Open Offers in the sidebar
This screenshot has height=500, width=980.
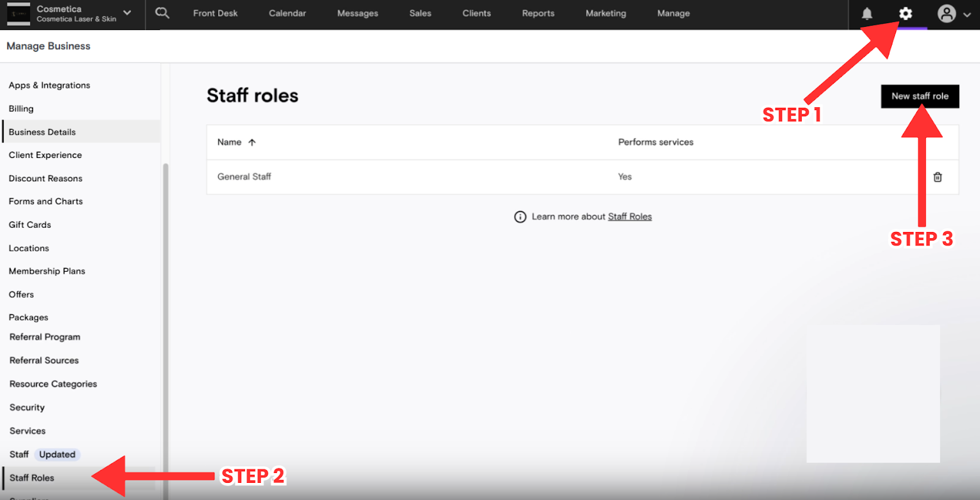(x=21, y=294)
